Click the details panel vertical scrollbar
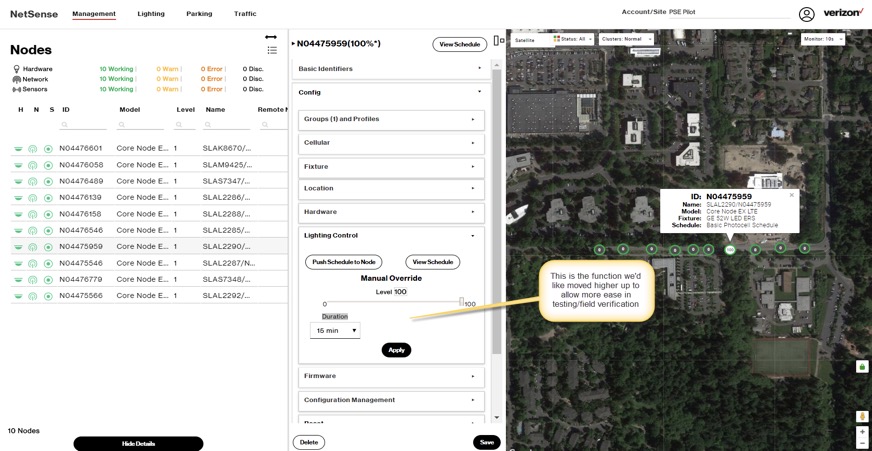Screen dimensions: 872x451 point(497,211)
